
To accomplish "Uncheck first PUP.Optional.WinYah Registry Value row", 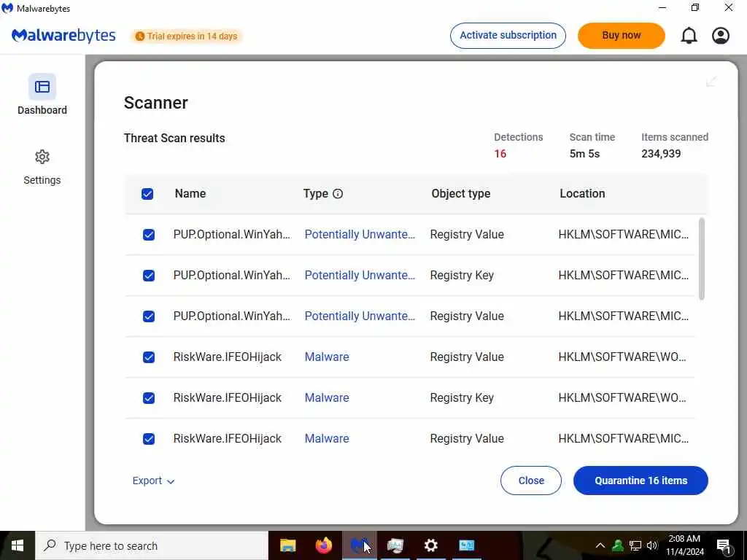I will point(149,235).
